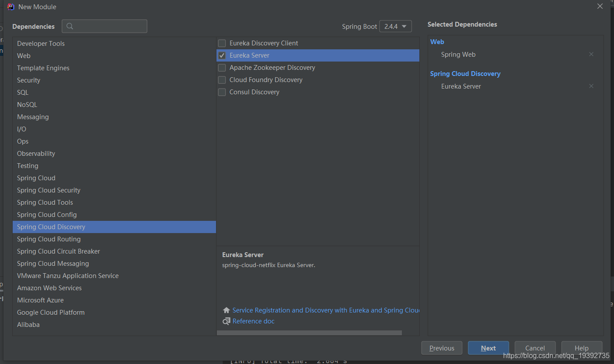The height and width of the screenshot is (364, 614).
Task: Choose the Alibaba category
Action: tap(114, 325)
